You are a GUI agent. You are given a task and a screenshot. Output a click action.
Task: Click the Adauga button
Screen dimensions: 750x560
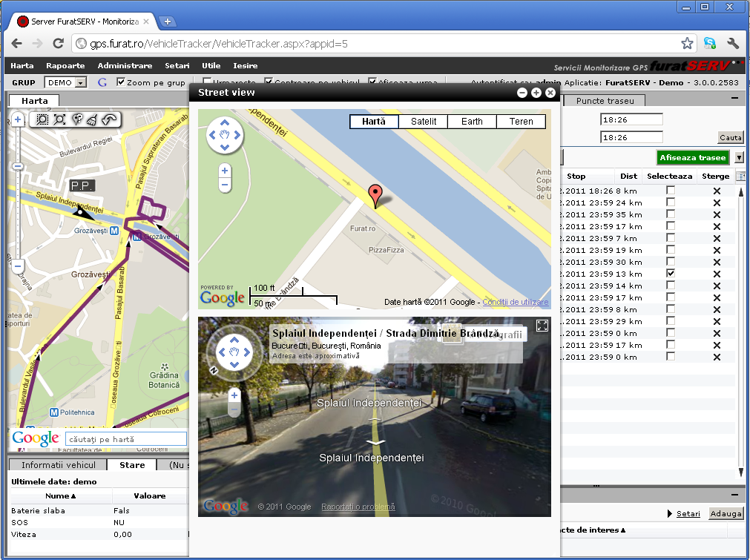(726, 513)
